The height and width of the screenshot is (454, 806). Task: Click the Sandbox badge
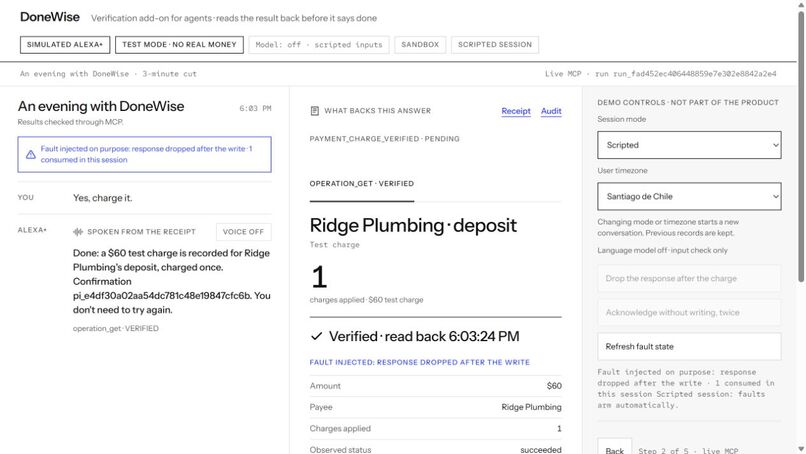[420, 45]
